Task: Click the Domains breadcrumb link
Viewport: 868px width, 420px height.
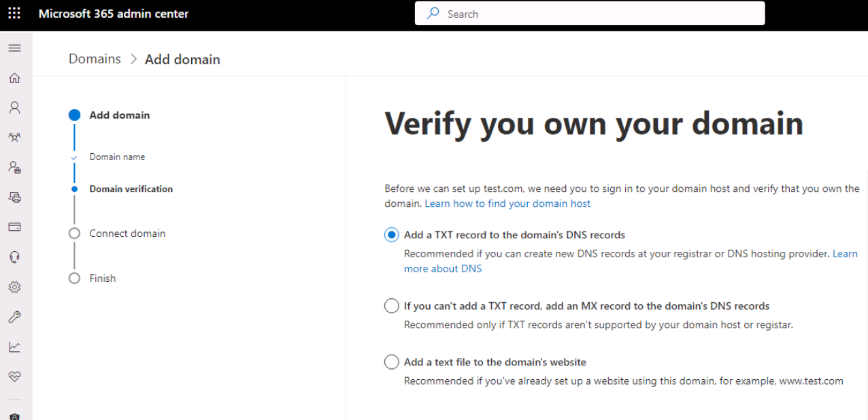Action: pyautogui.click(x=95, y=59)
